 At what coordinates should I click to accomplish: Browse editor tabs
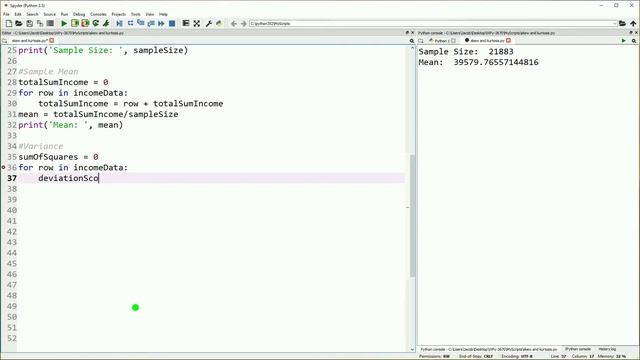(x=4, y=41)
